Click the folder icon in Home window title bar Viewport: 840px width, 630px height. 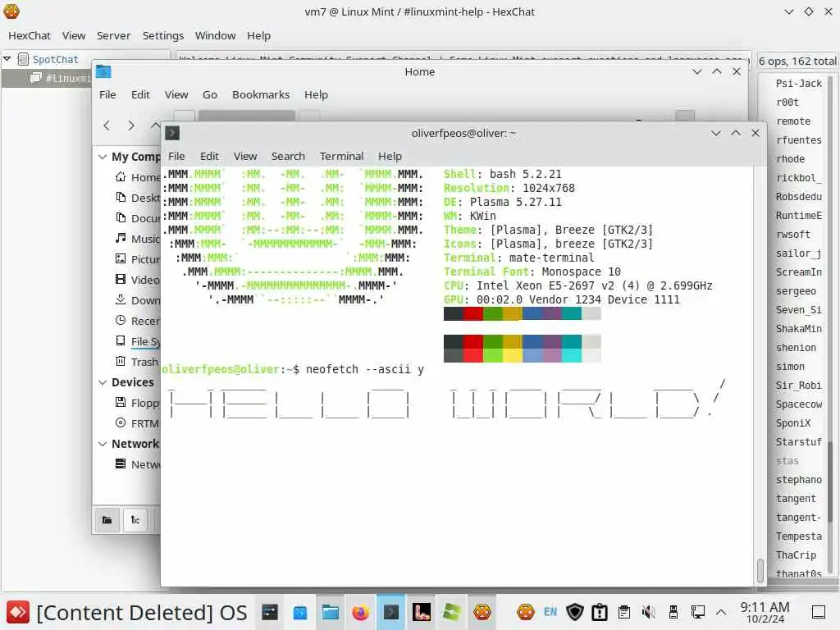103,72
